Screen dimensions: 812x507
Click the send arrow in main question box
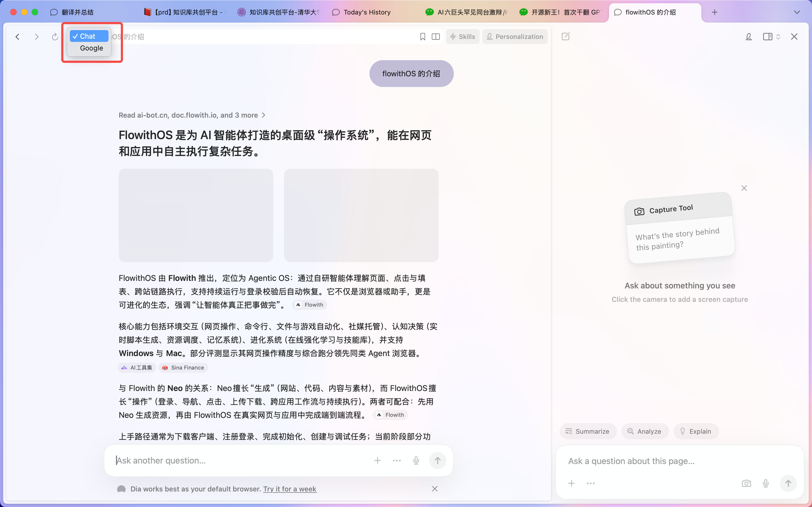pyautogui.click(x=437, y=460)
